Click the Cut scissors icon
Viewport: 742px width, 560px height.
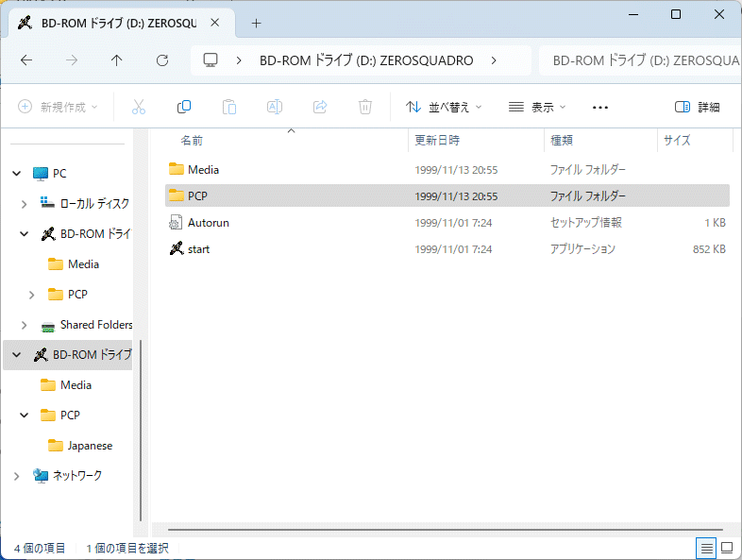pos(139,107)
